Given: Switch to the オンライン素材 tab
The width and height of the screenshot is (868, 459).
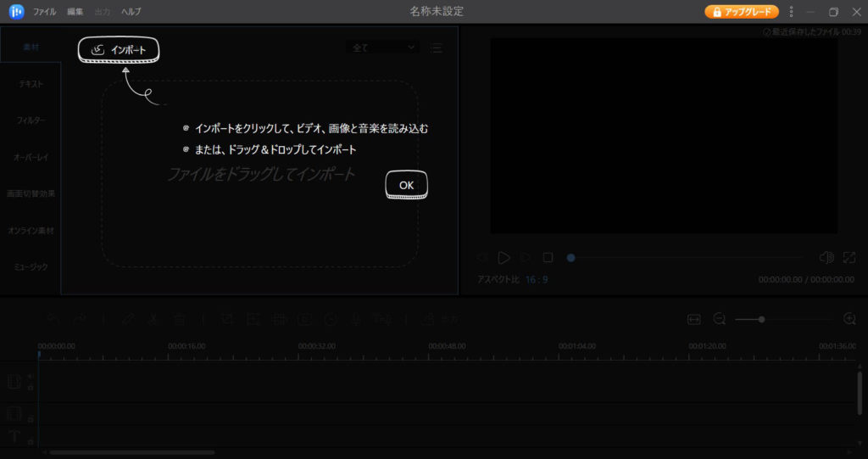Looking at the screenshot, I should [x=31, y=230].
